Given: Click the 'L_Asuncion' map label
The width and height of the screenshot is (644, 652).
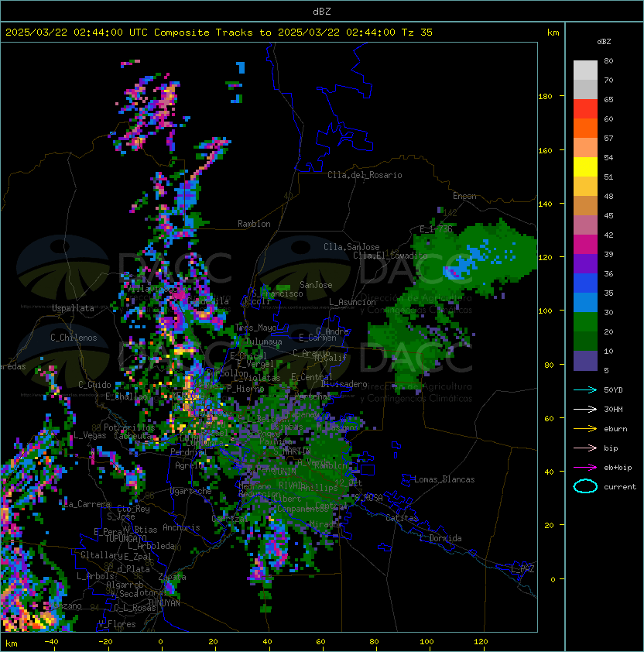Looking at the screenshot, I should [352, 302].
